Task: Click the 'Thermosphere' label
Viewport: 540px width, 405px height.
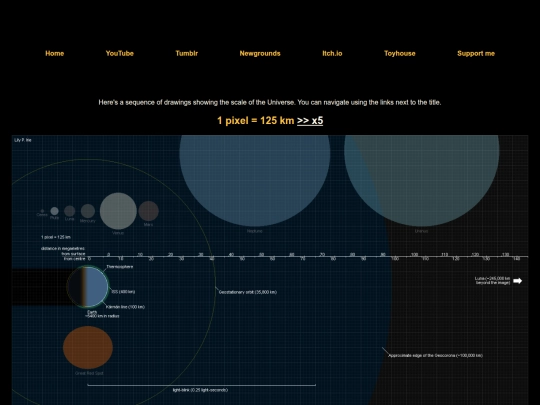Action: (120, 267)
